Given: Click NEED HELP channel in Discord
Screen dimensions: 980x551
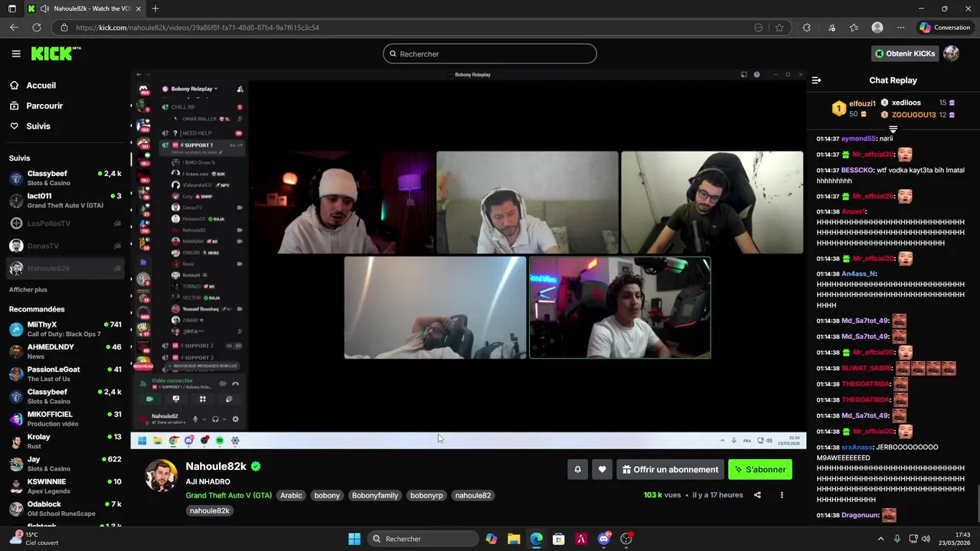Looking at the screenshot, I should pos(202,133).
